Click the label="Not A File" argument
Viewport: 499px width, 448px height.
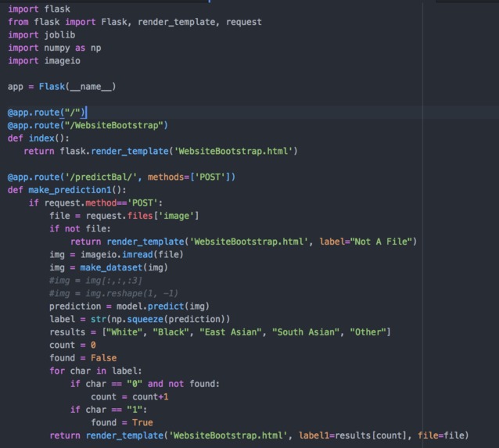pyautogui.click(x=366, y=242)
